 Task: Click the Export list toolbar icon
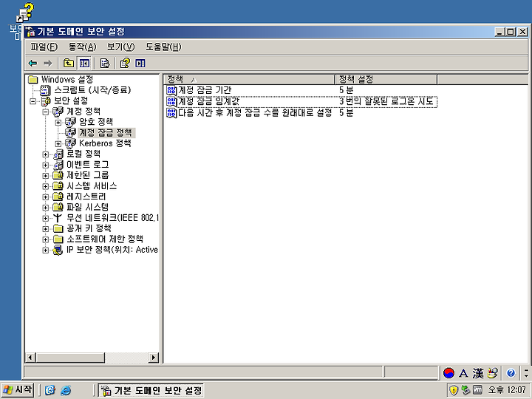coord(105,63)
